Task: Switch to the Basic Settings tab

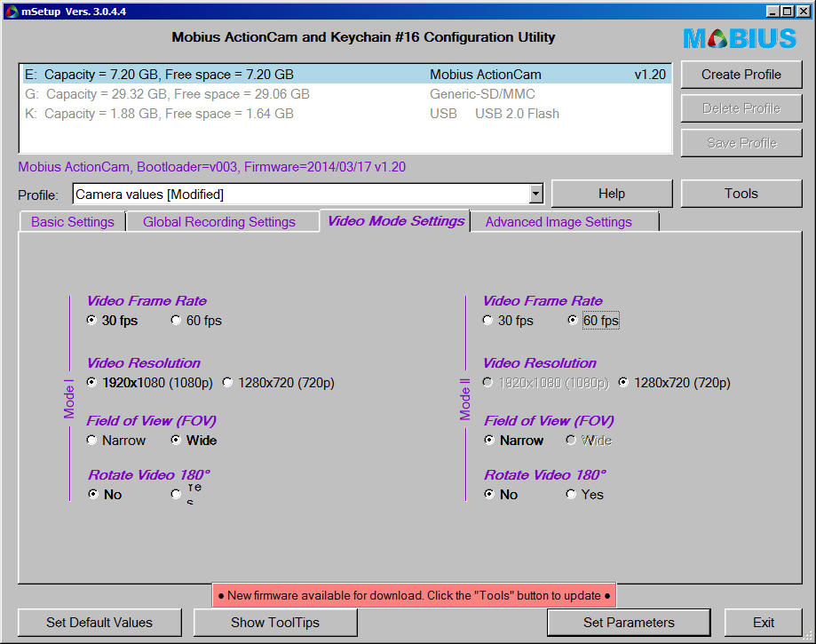Action: [x=72, y=222]
